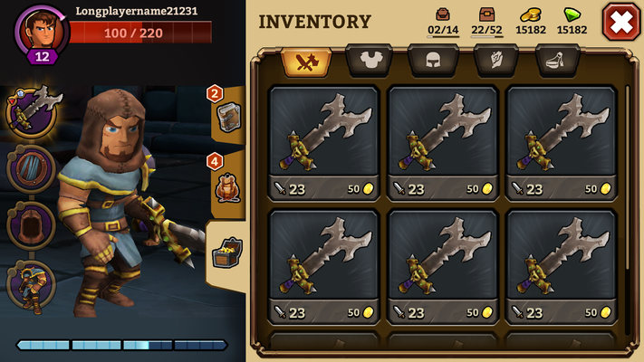This screenshot has width=644, height=362.
Task: Click the green gems currency counter
Action: (x=572, y=22)
